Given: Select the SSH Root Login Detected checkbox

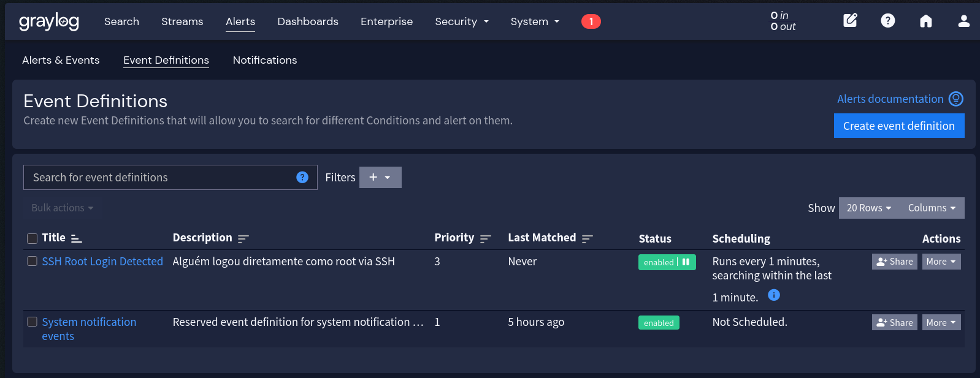Looking at the screenshot, I should [33, 261].
